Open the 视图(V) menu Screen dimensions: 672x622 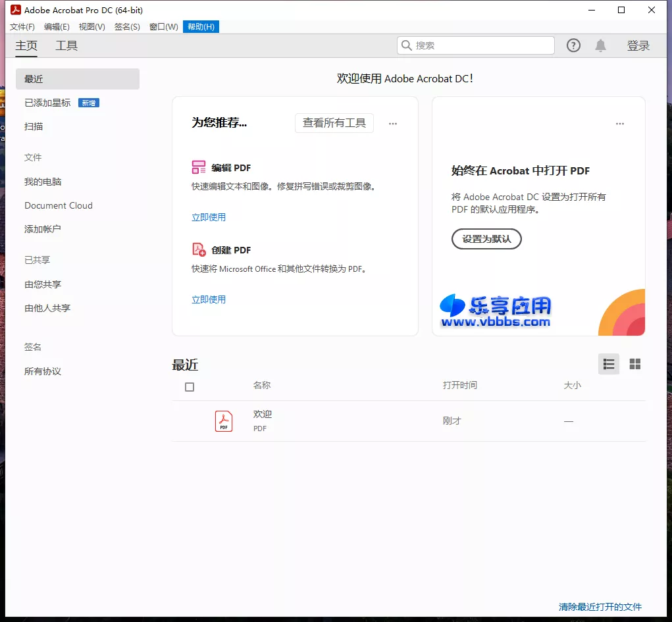(91, 26)
